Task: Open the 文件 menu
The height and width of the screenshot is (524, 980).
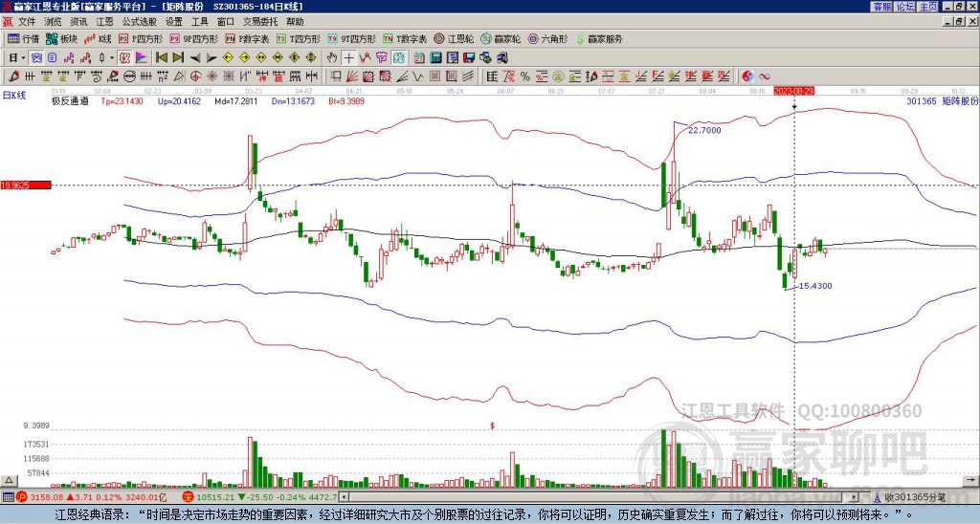Action: 27,22
